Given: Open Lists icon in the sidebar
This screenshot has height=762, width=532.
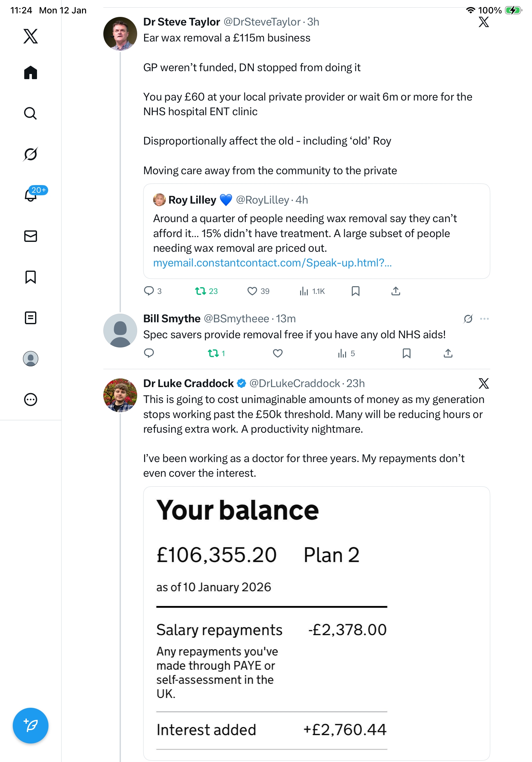Looking at the screenshot, I should coord(31,317).
